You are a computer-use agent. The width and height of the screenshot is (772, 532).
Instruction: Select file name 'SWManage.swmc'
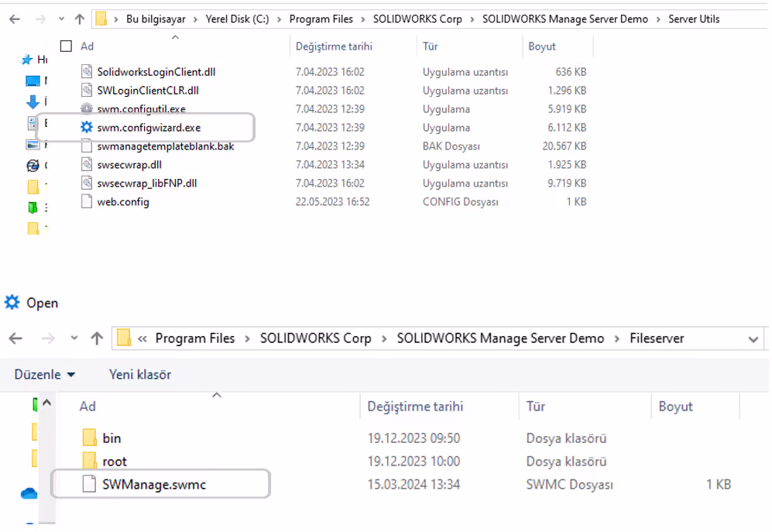click(x=154, y=485)
